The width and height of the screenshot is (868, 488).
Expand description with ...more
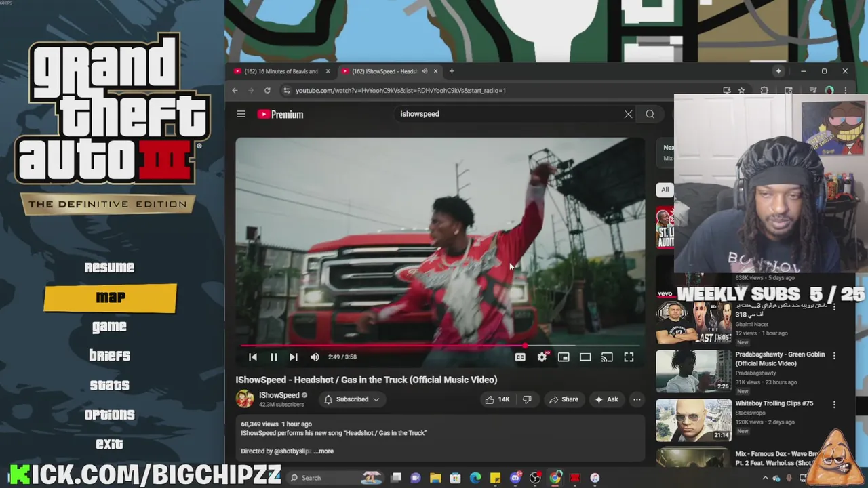[323, 451]
